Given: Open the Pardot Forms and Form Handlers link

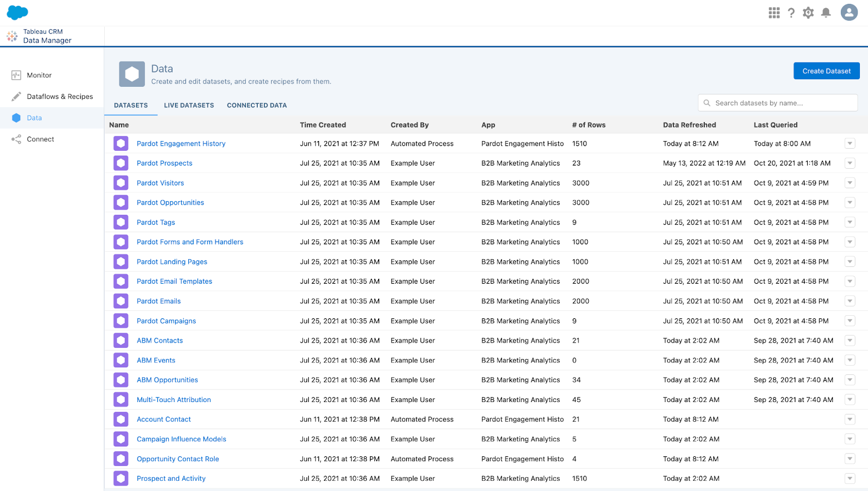Looking at the screenshot, I should 190,242.
